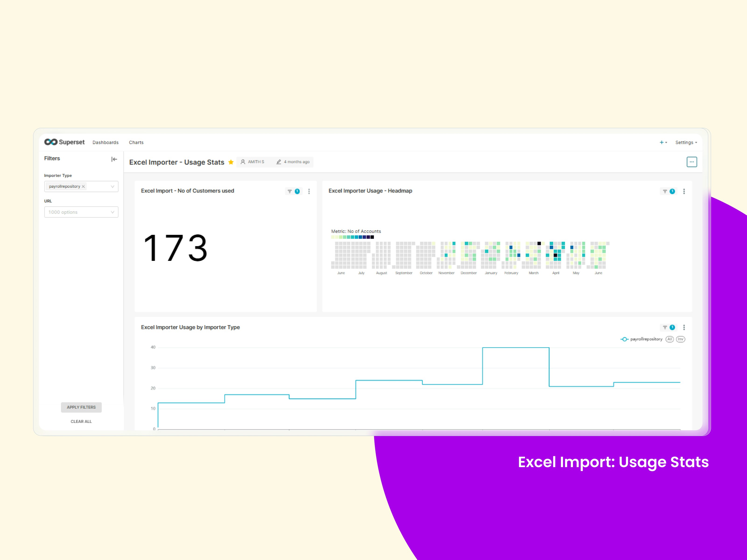The width and height of the screenshot is (747, 560).
Task: Click the Excel Importer - Usage Stats title
Action: coord(177,162)
